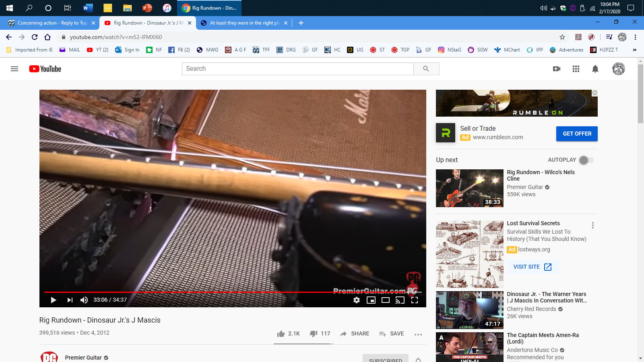
Task: Switch to miniplayer mode
Action: click(371, 300)
